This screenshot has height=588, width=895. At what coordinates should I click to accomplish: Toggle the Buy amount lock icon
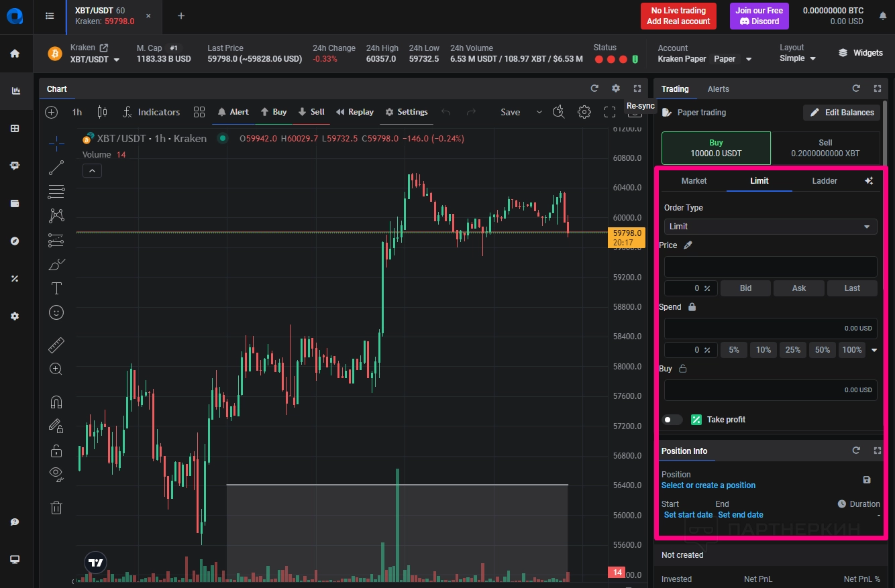[x=683, y=369]
